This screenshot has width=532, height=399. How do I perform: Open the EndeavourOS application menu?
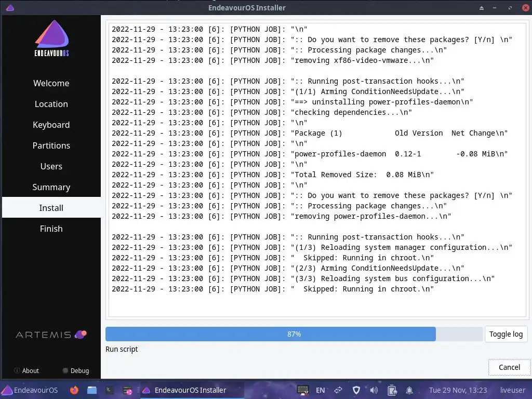(x=30, y=390)
